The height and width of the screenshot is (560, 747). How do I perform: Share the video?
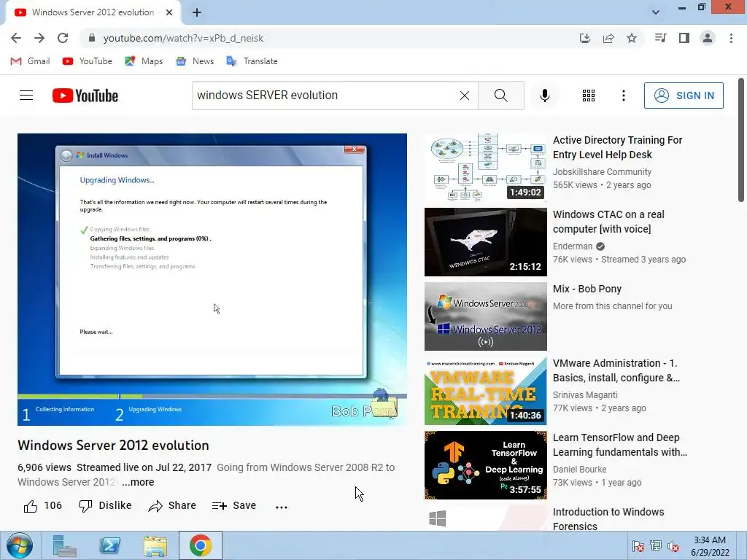point(172,506)
